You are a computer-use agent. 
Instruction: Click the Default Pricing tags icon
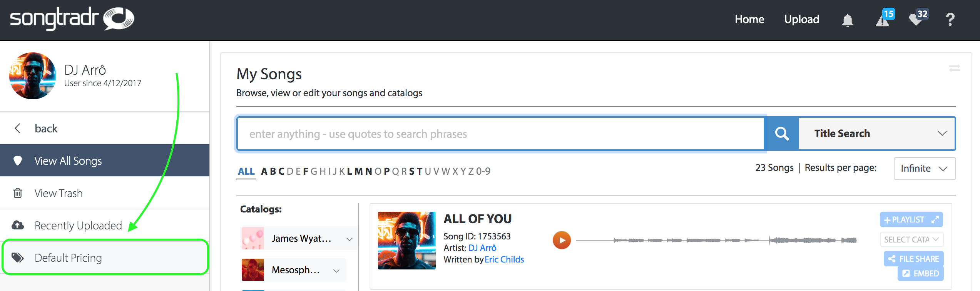click(18, 258)
